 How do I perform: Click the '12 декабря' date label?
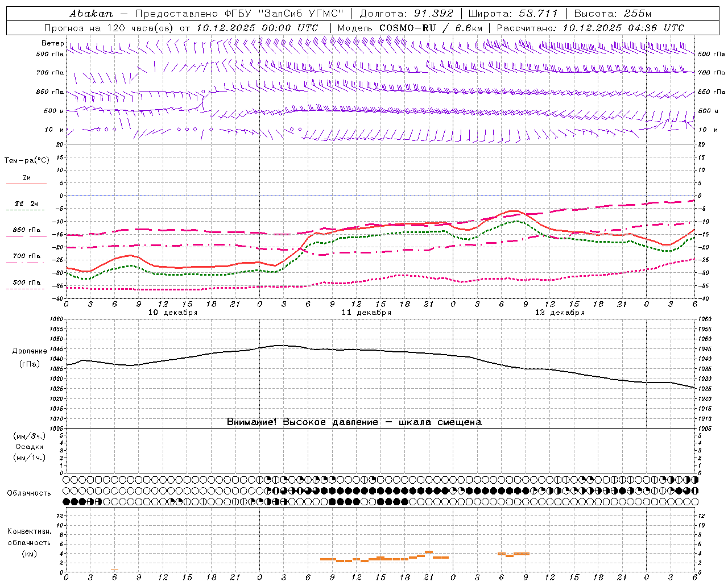pos(560,313)
